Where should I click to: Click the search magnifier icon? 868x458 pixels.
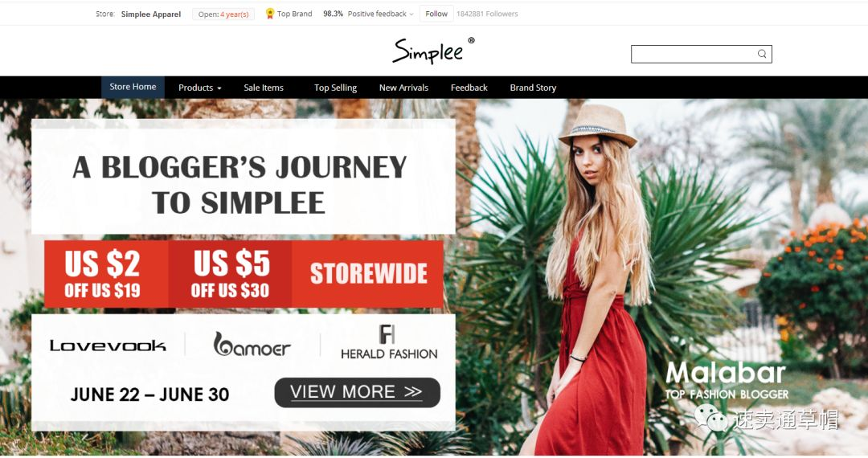[762, 54]
